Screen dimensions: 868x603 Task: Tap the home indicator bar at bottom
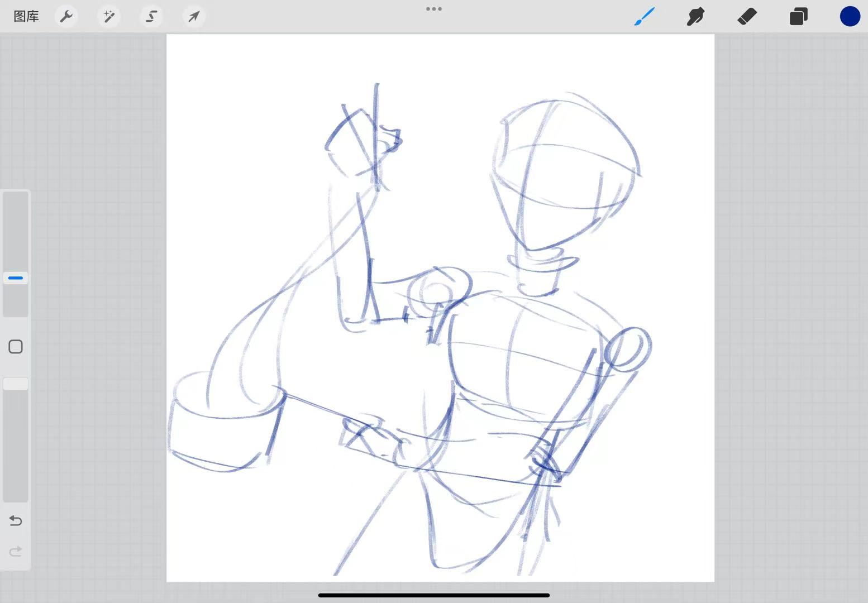(434, 595)
